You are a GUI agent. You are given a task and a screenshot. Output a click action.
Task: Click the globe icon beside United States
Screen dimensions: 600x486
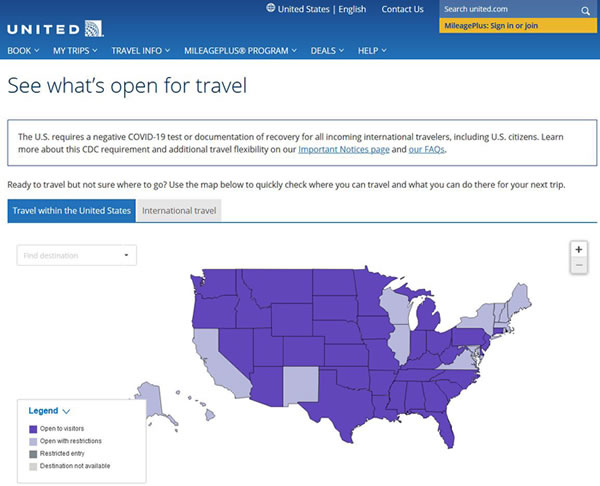point(271,8)
